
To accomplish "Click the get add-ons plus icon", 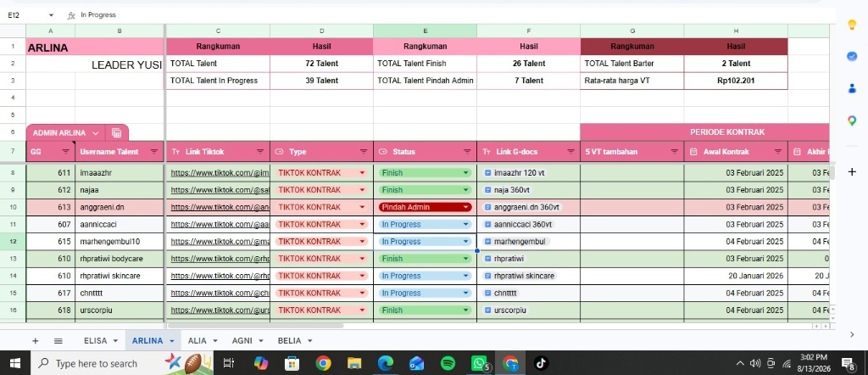I will (x=852, y=171).
